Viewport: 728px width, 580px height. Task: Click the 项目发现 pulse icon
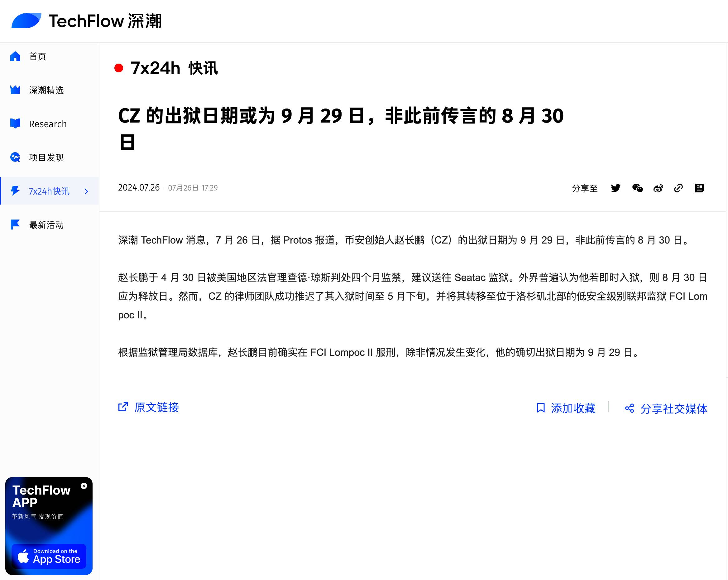click(x=15, y=157)
